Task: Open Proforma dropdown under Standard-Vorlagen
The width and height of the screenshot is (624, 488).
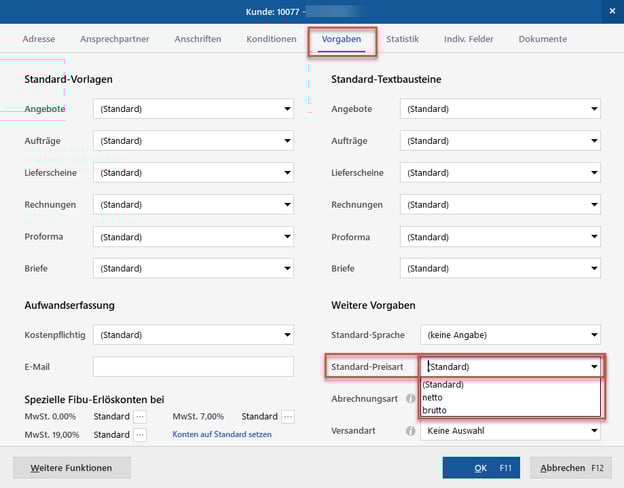Action: click(x=193, y=236)
